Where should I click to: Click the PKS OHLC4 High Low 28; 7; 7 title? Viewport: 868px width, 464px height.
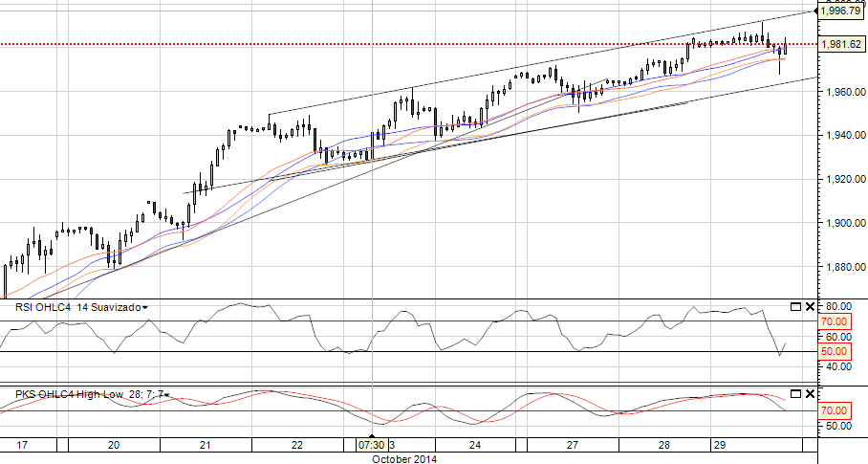89,394
